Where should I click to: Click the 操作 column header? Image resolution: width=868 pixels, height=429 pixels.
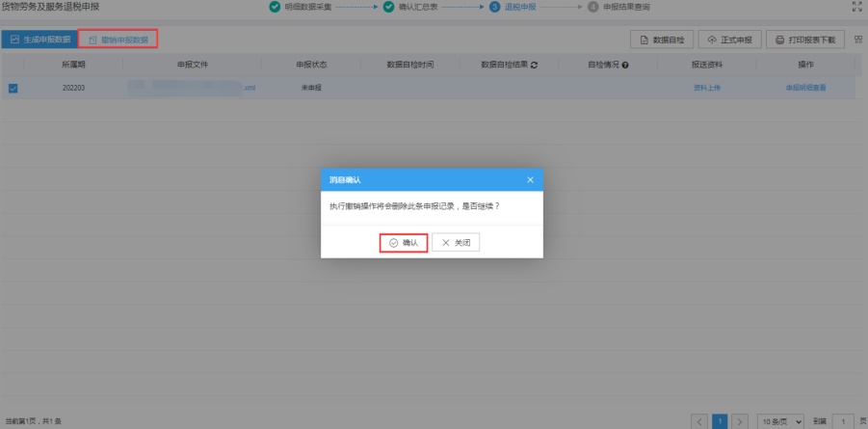tap(806, 65)
